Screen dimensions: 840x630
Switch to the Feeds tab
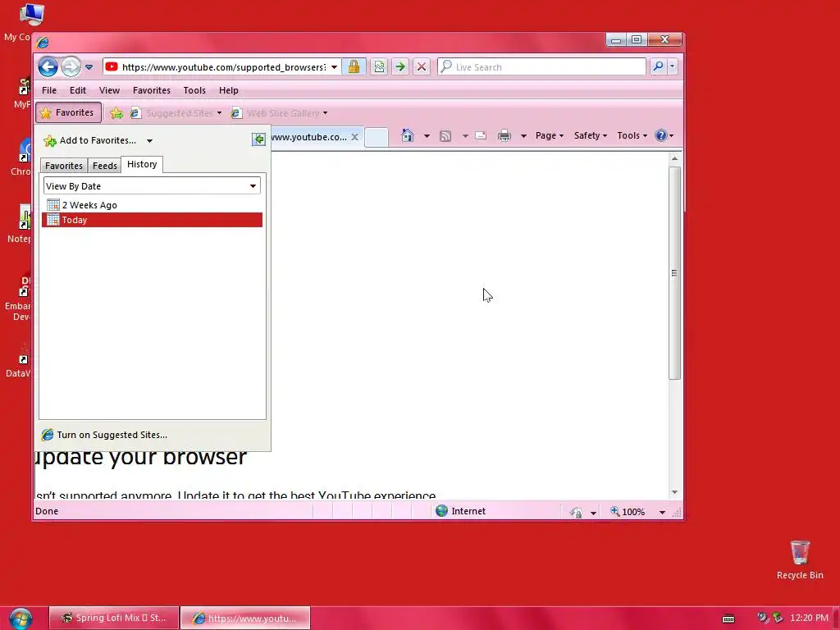tap(104, 166)
